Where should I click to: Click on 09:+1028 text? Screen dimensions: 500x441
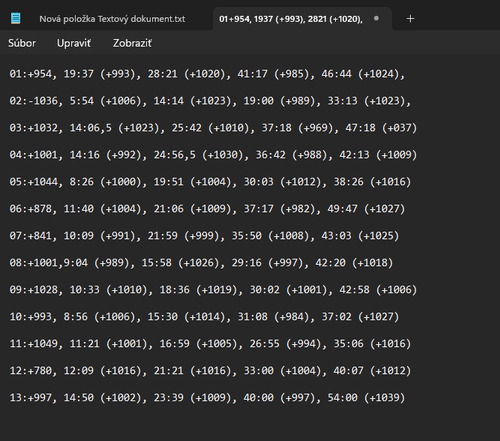click(34, 290)
